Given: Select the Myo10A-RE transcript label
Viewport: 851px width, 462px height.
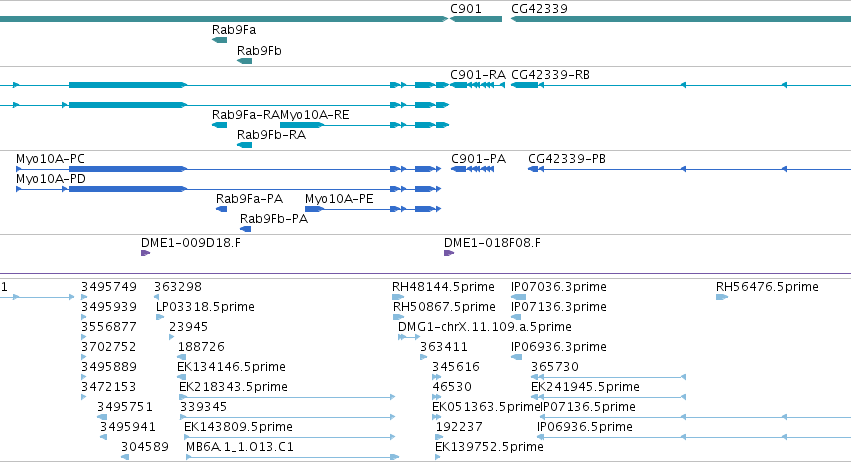Looking at the screenshot, I should pos(315,115).
